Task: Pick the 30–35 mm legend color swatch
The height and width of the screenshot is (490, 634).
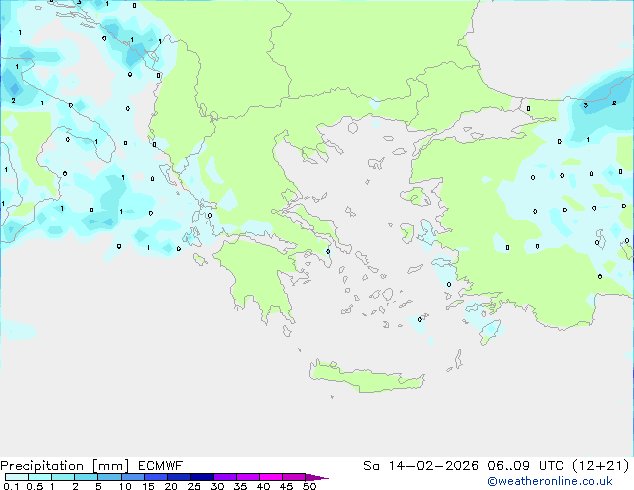Action: click(225, 477)
